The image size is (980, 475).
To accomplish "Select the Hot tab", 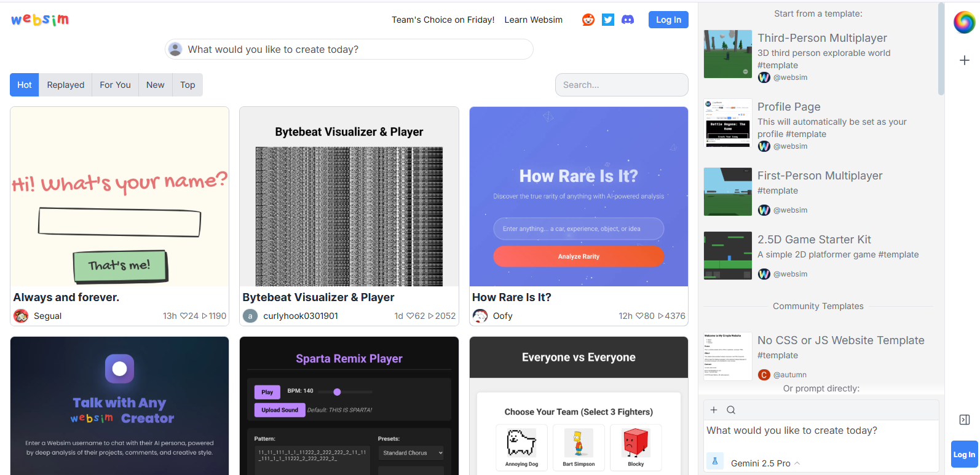I will coord(25,85).
